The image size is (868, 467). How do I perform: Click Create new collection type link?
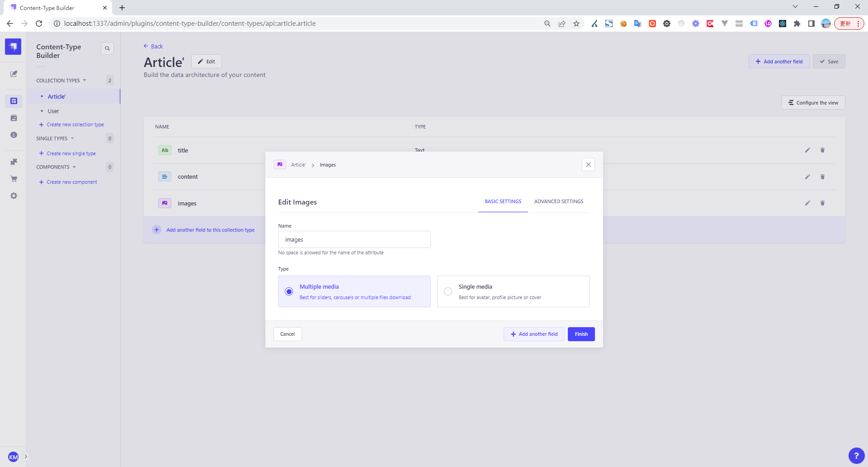click(x=75, y=124)
